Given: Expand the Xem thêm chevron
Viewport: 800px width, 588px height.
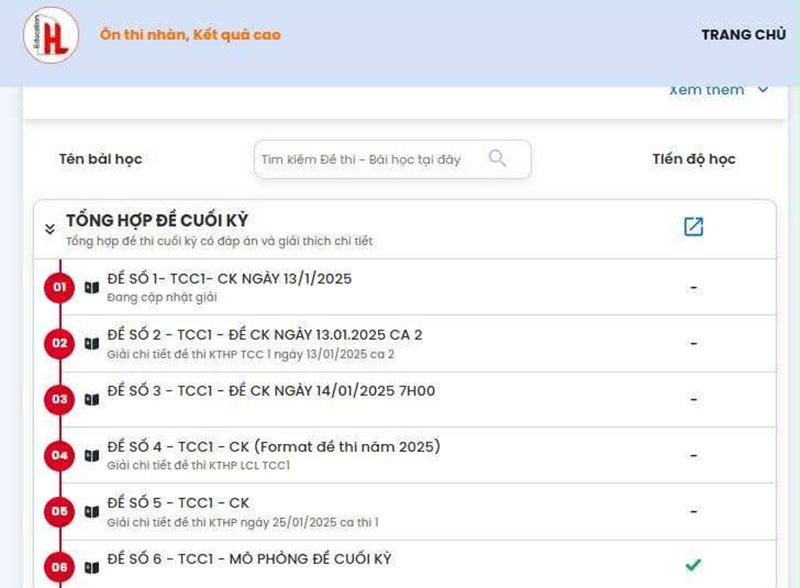Looking at the screenshot, I should (763, 90).
